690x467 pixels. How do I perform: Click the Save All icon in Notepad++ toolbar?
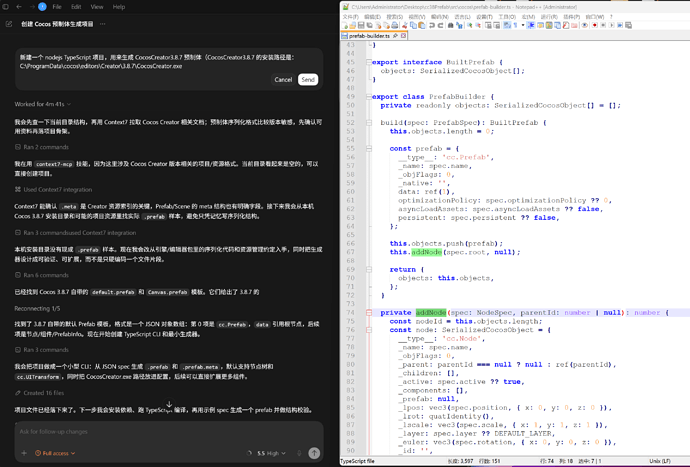(x=369, y=26)
